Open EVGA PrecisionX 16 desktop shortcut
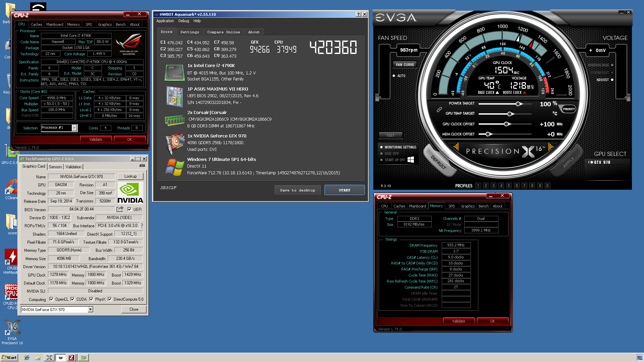This screenshot has height=362, width=644. tap(12, 332)
